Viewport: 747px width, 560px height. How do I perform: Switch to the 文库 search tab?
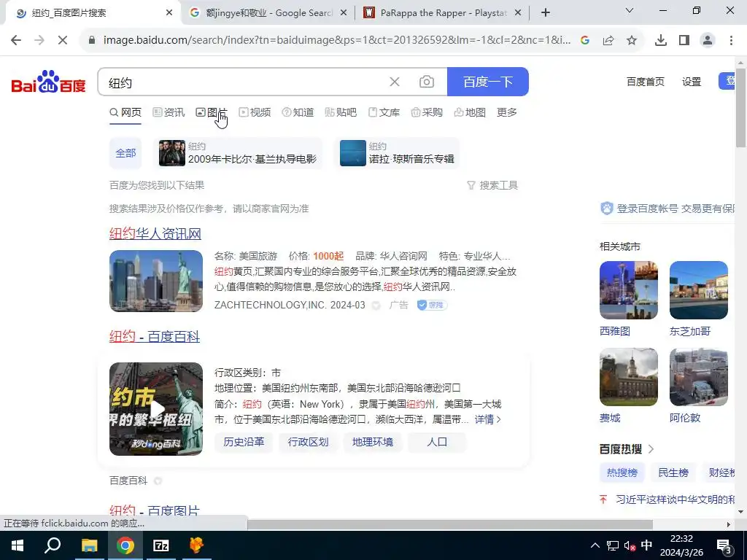pos(384,112)
